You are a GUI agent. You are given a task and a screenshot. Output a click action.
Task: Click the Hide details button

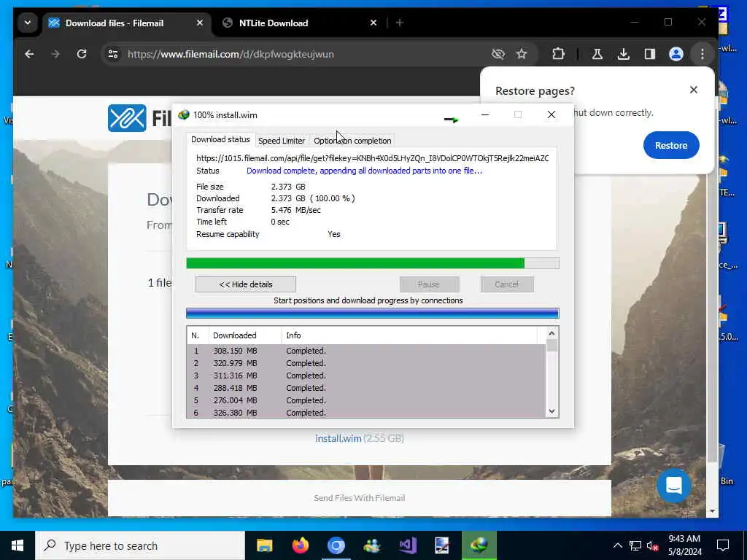click(x=245, y=284)
